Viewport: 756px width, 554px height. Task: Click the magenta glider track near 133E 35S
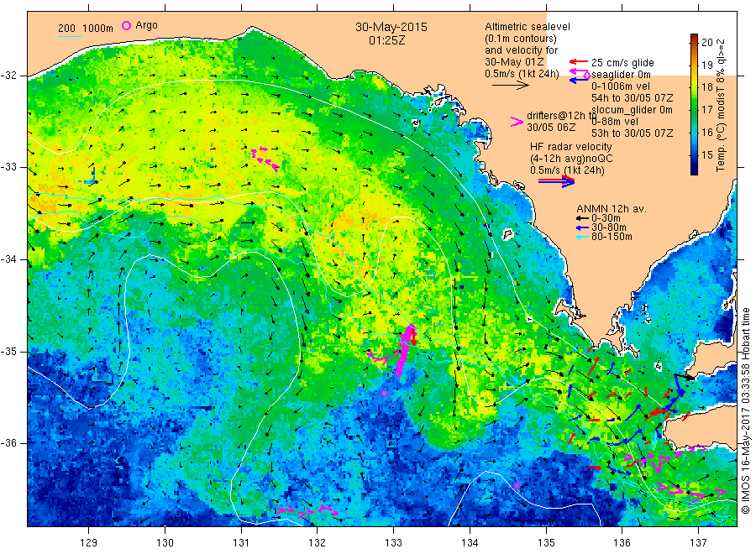[404, 351]
